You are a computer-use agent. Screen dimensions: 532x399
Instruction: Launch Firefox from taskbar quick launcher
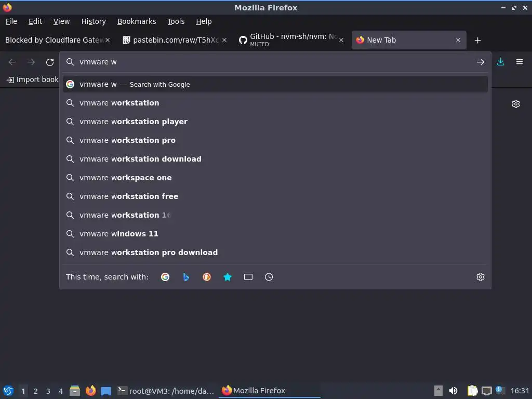tap(90, 391)
